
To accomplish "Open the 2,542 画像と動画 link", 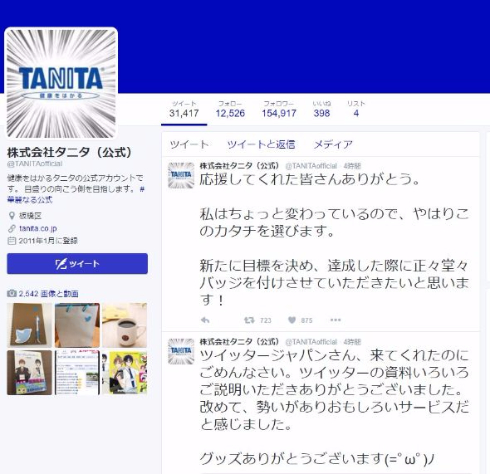I will pyautogui.click(x=48, y=293).
